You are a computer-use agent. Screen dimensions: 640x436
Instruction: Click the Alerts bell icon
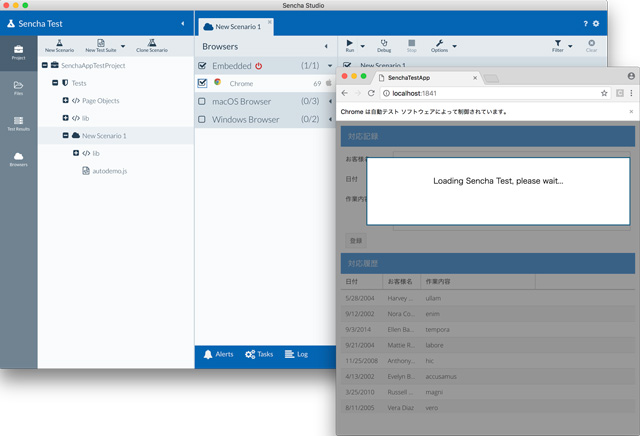tap(208, 354)
